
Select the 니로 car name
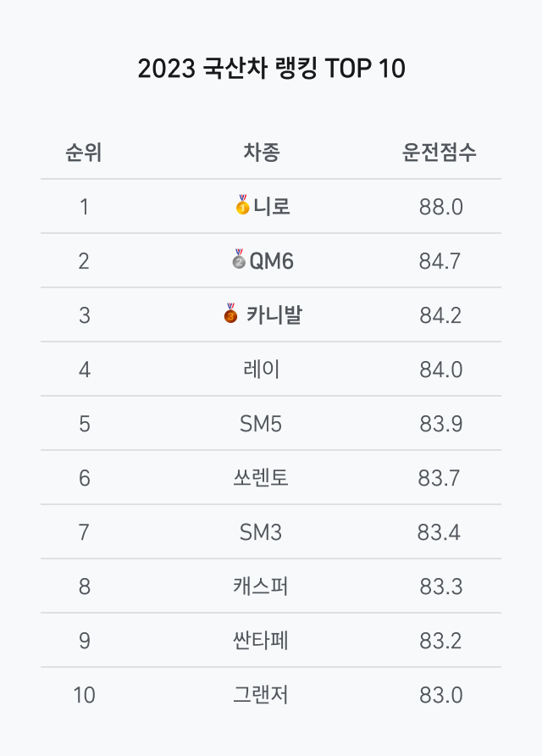click(272, 206)
